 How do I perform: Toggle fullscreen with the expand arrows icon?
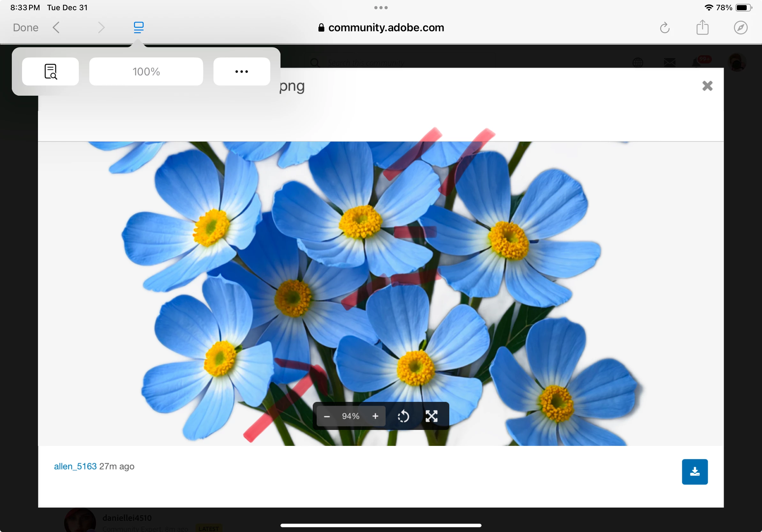click(431, 416)
